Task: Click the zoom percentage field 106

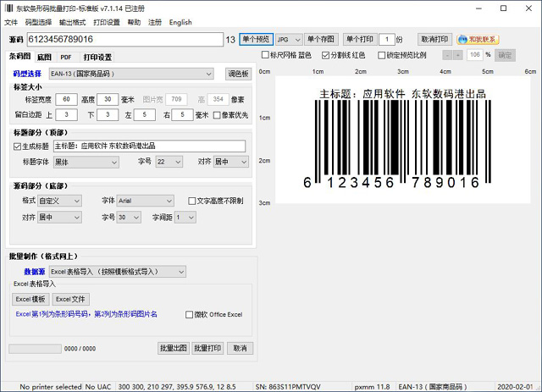Action: (x=474, y=55)
